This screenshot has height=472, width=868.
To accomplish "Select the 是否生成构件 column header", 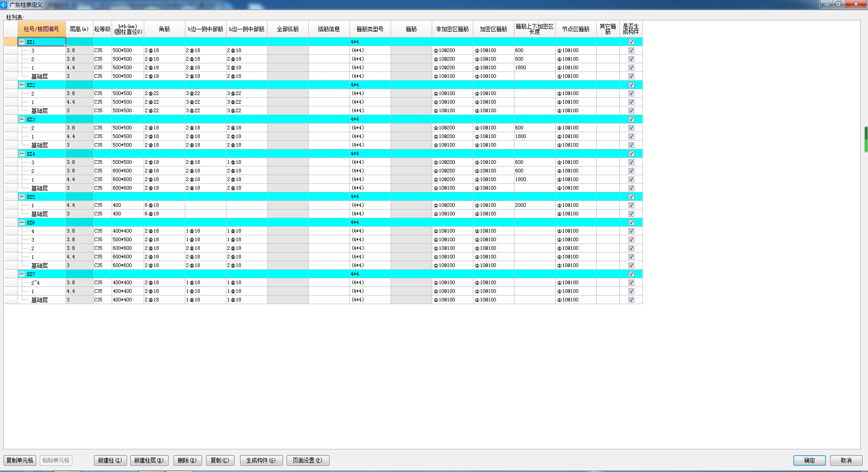I will (631, 29).
